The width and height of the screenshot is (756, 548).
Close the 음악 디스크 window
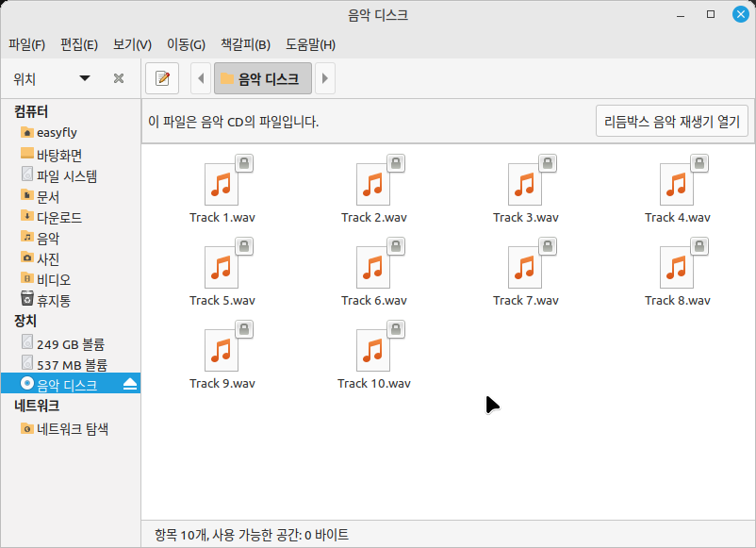(x=741, y=14)
